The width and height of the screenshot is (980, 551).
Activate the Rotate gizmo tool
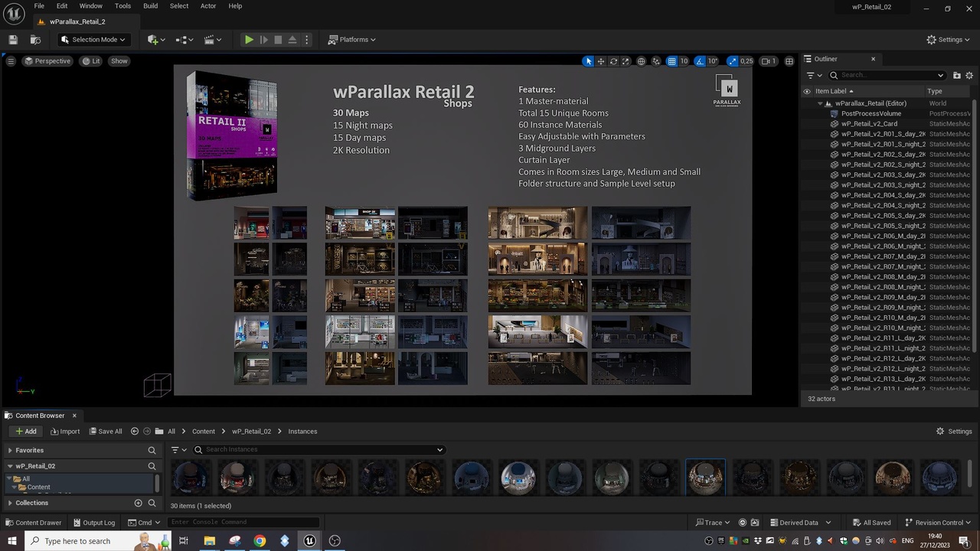tap(613, 61)
